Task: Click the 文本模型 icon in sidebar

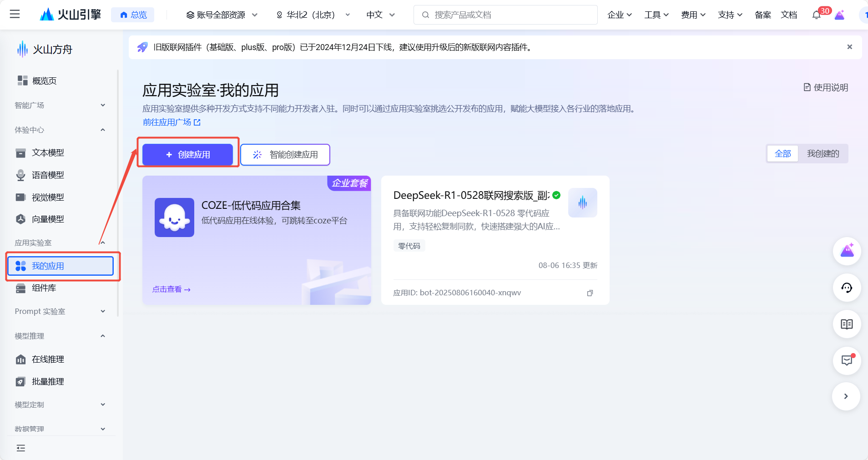Action: 20,153
